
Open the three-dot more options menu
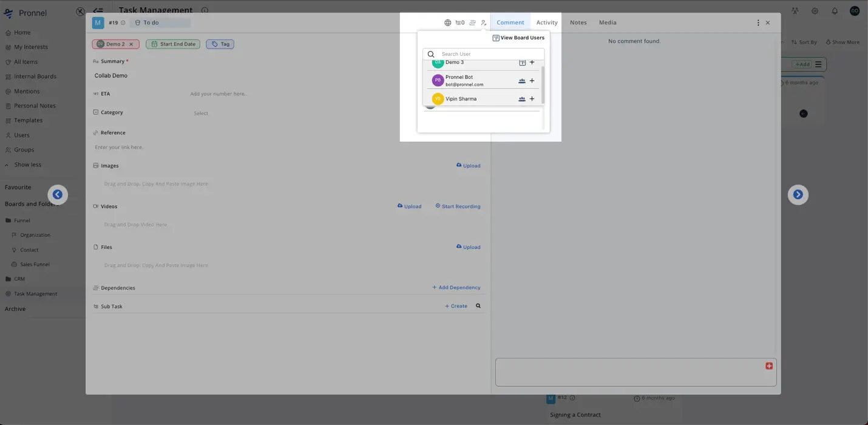pos(758,22)
